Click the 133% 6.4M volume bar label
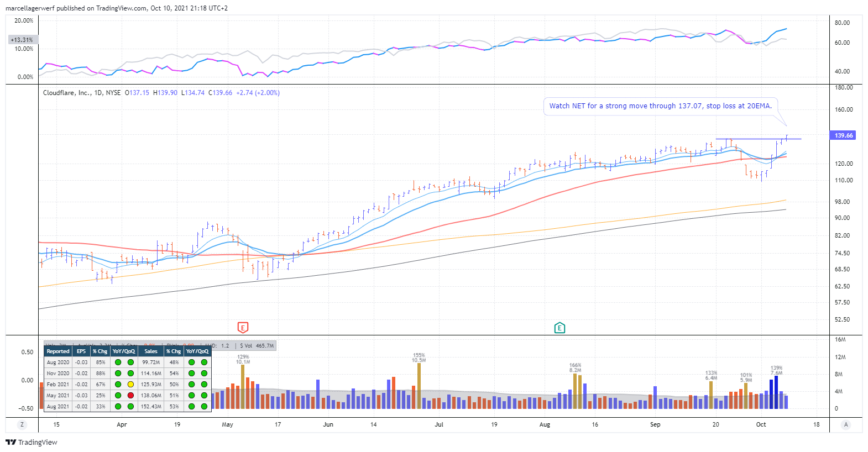 click(711, 375)
